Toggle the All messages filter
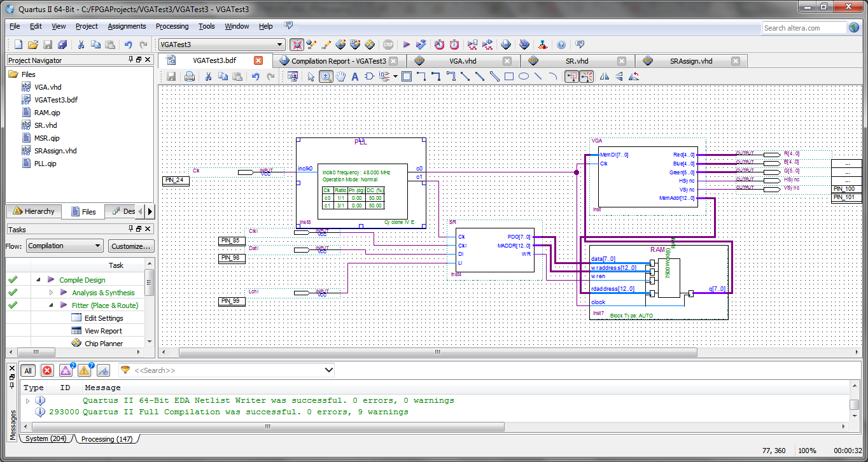Image resolution: width=868 pixels, height=462 pixels. point(28,370)
